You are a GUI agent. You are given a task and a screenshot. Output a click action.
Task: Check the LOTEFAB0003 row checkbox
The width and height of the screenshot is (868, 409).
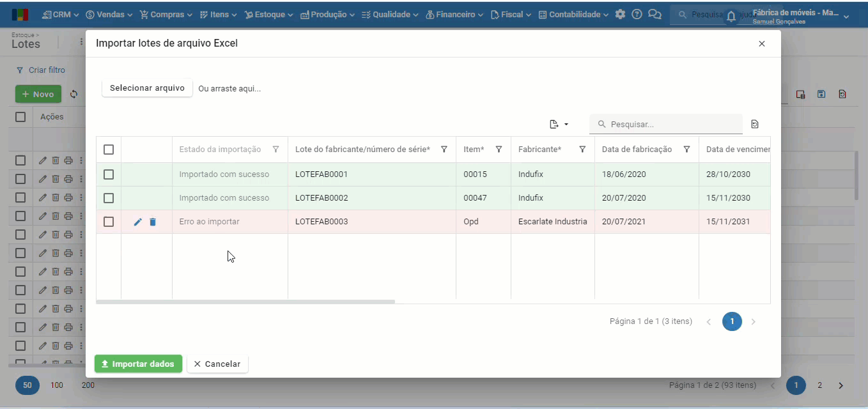coord(109,222)
